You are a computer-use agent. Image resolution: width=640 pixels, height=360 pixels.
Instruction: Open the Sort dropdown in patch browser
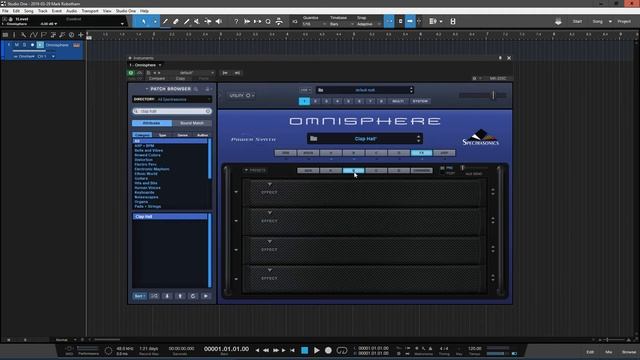point(139,296)
